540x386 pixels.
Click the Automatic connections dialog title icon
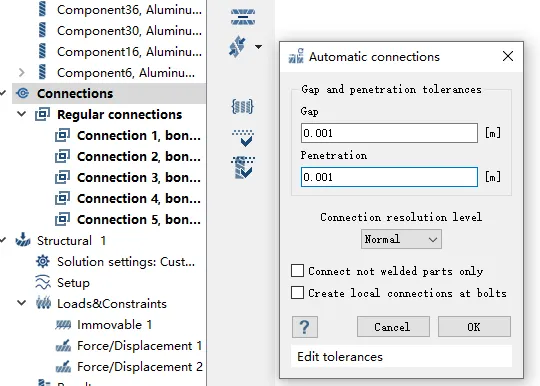click(296, 56)
